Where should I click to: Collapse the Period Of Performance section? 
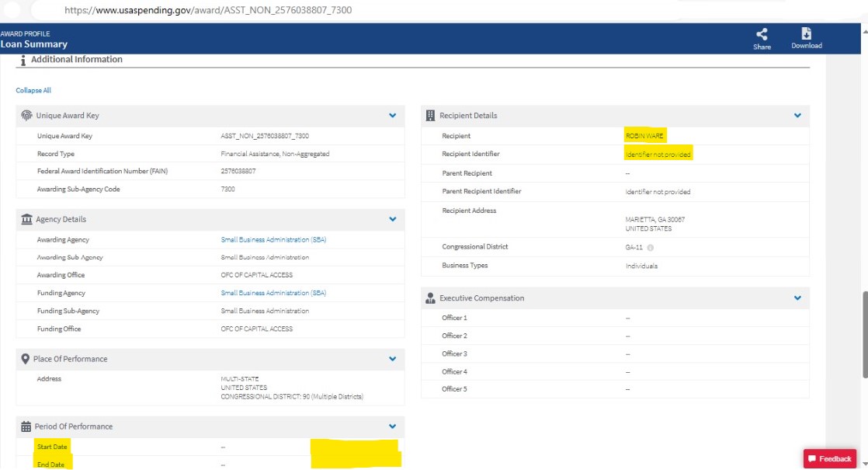[x=393, y=426]
